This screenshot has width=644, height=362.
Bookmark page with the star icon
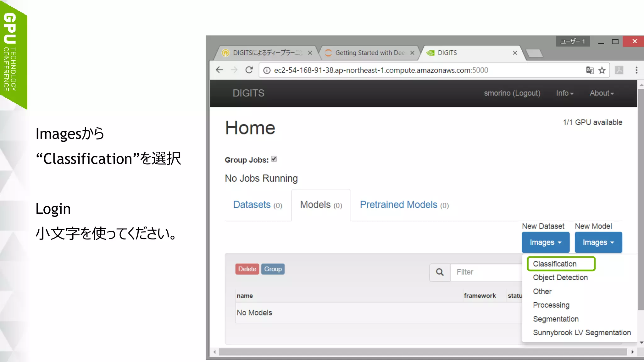click(602, 70)
